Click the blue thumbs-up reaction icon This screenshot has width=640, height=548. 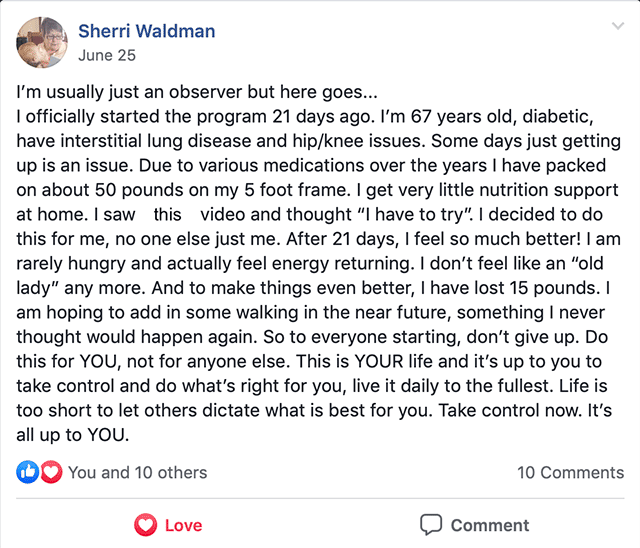click(27, 472)
